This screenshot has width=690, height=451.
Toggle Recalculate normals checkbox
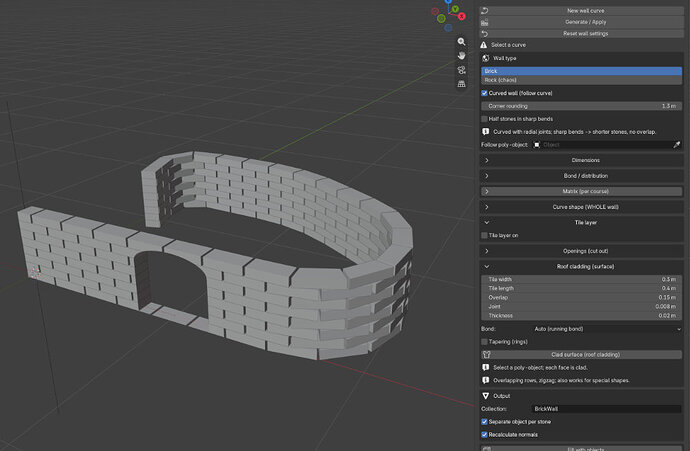click(484, 435)
